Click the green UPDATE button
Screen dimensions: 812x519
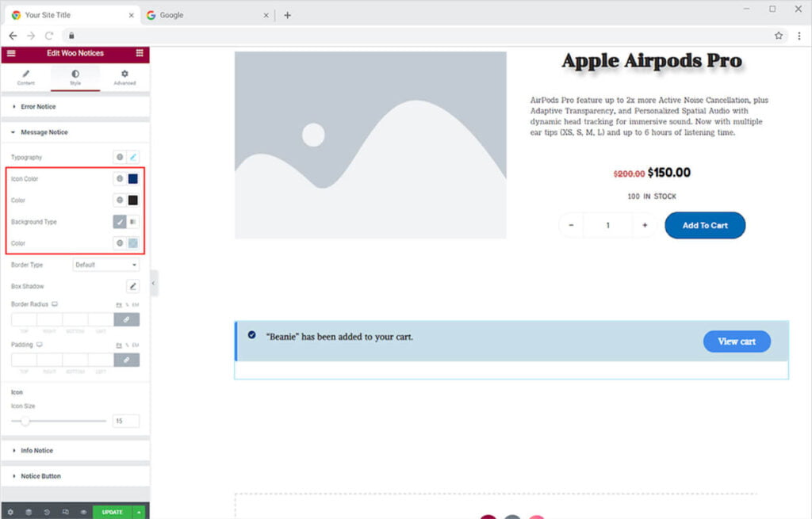coord(113,512)
